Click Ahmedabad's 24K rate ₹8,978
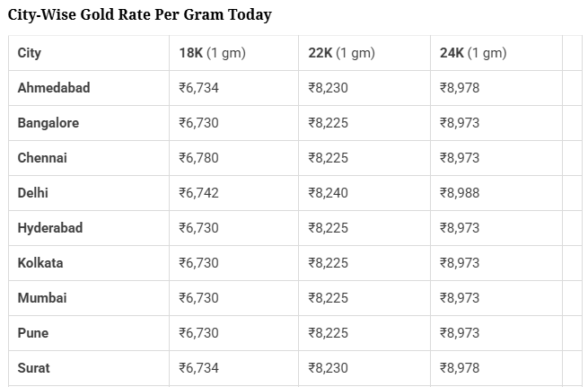This screenshot has width=588, height=387. pyautogui.click(x=459, y=88)
